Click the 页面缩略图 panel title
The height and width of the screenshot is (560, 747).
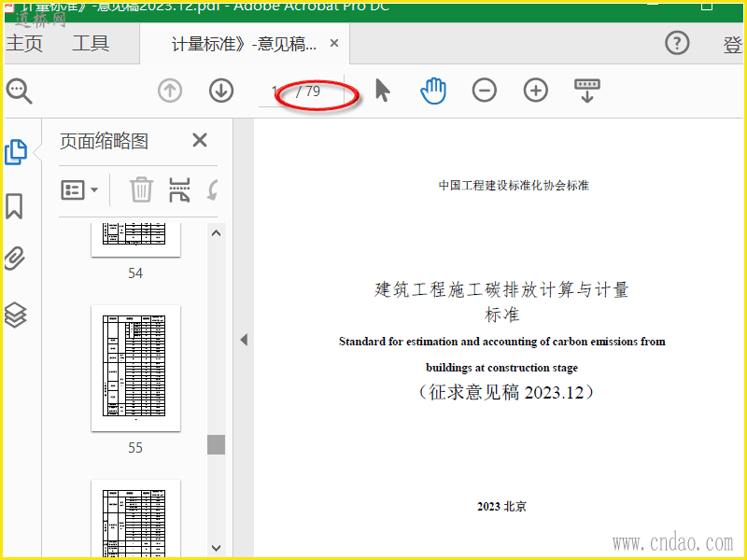coord(104,141)
